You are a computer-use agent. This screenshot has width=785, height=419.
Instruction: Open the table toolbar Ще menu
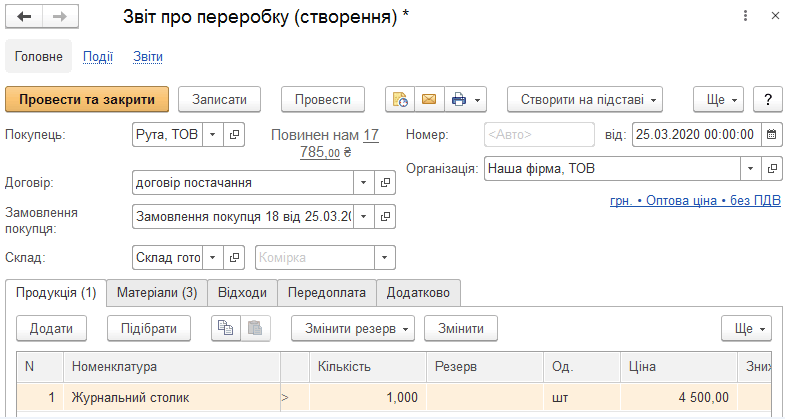(x=746, y=328)
